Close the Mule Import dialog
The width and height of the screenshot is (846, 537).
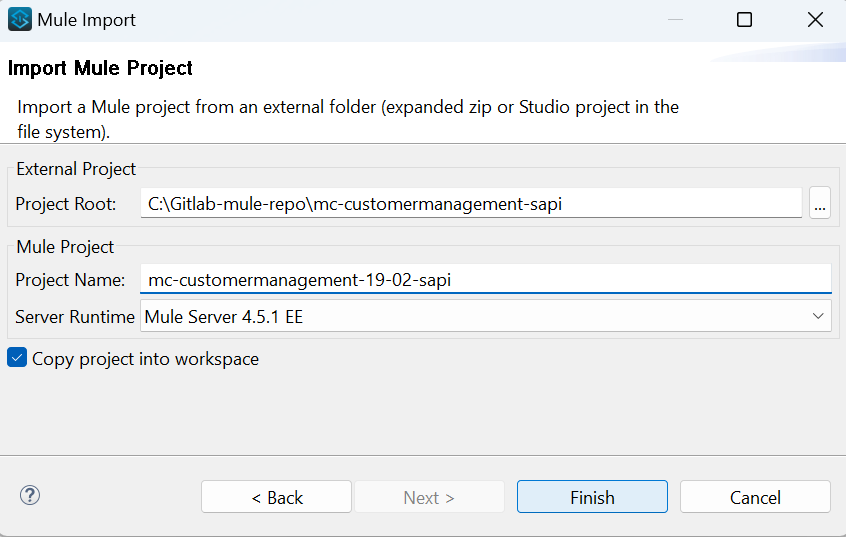click(x=814, y=20)
